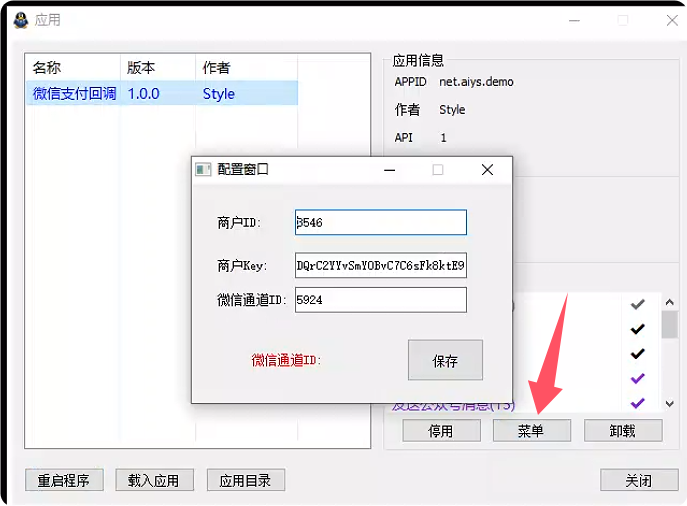Screen dimensions: 687x506
Task: Click the 卸载 button
Action: [x=623, y=431]
